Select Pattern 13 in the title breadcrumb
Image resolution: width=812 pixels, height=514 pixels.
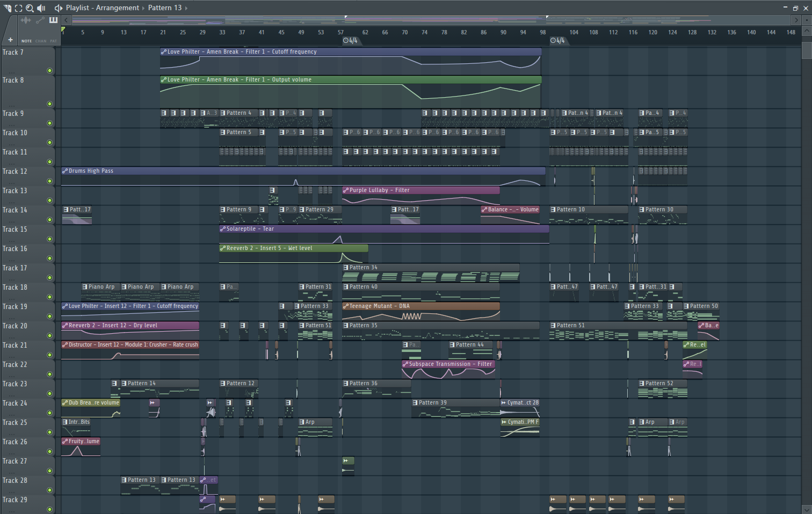(165, 8)
